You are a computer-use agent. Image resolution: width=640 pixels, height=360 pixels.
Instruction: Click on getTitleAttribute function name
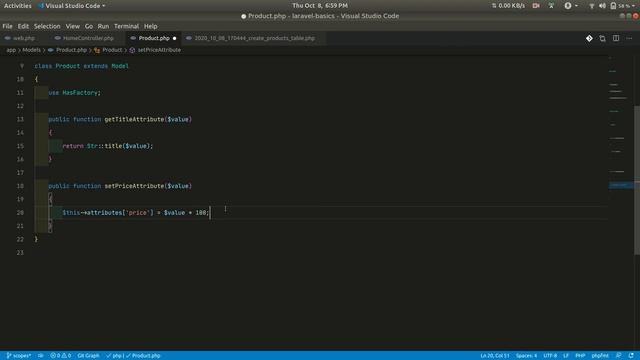tap(134, 120)
